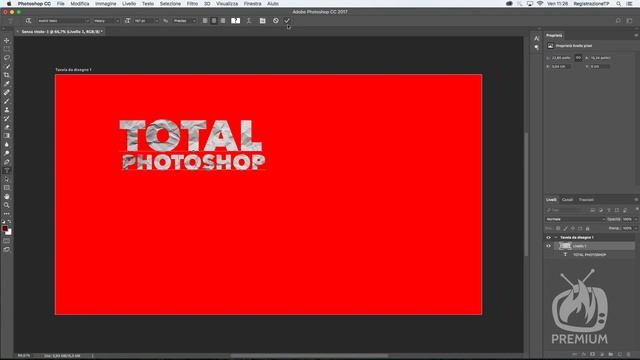Collapse the Tavola da disegno 1 group
Screen dimensions: 640x360
tap(556, 237)
